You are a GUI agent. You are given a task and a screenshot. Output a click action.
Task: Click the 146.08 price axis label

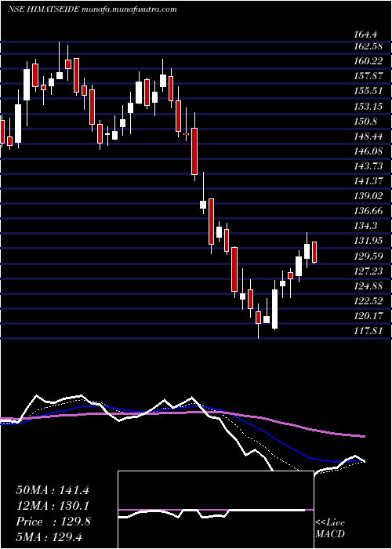[x=368, y=151]
